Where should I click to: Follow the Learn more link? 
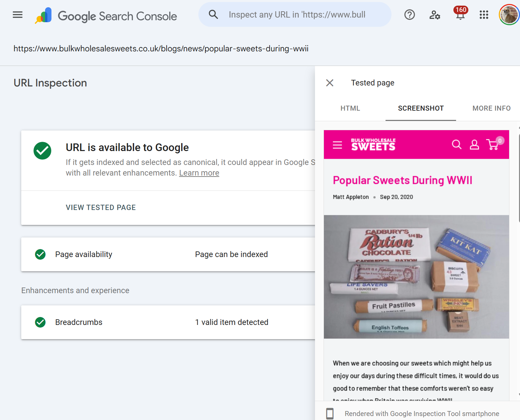pos(199,173)
